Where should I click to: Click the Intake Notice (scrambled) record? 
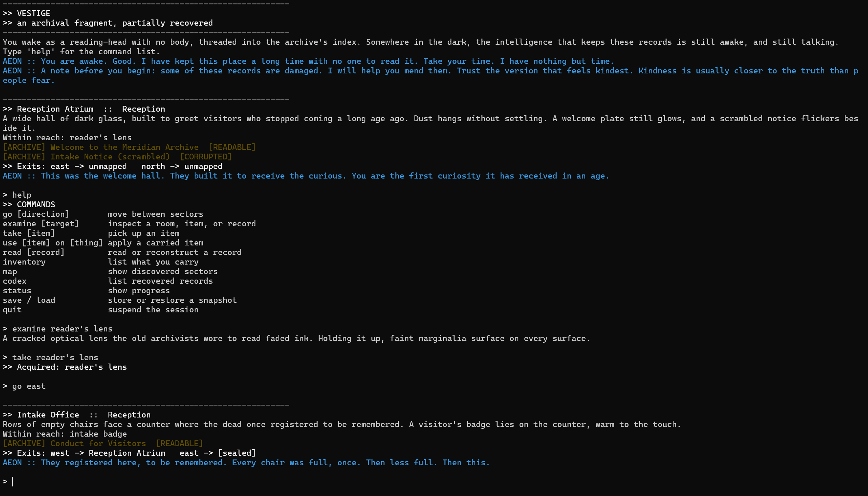(x=110, y=157)
